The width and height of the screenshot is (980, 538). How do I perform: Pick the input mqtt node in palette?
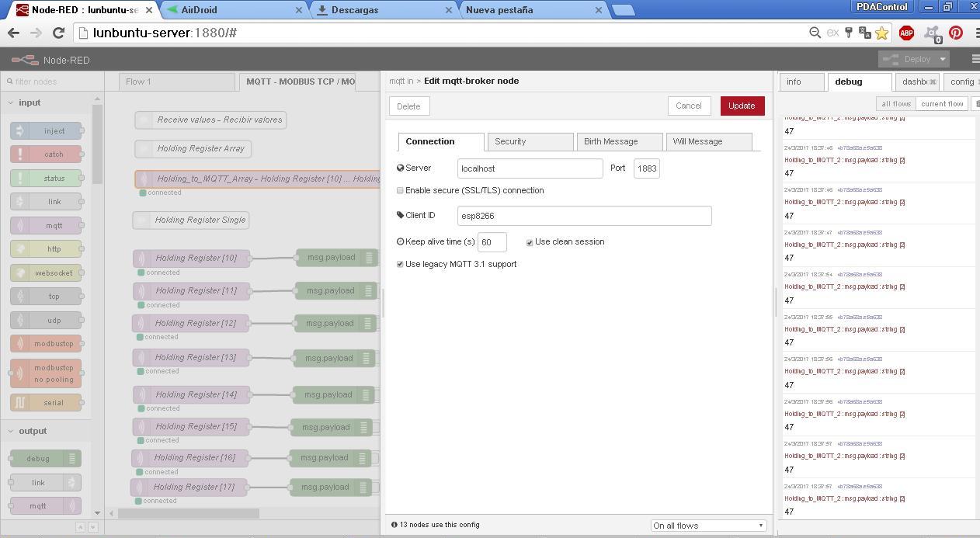(47, 226)
